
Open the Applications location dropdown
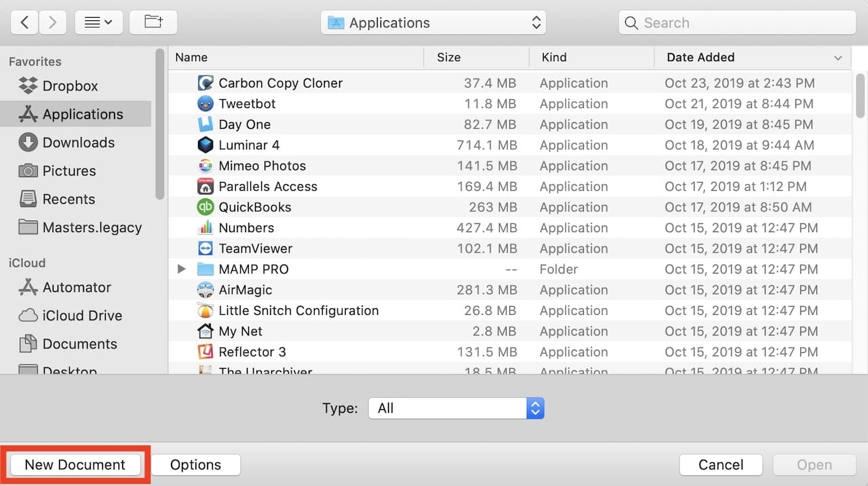click(x=433, y=22)
